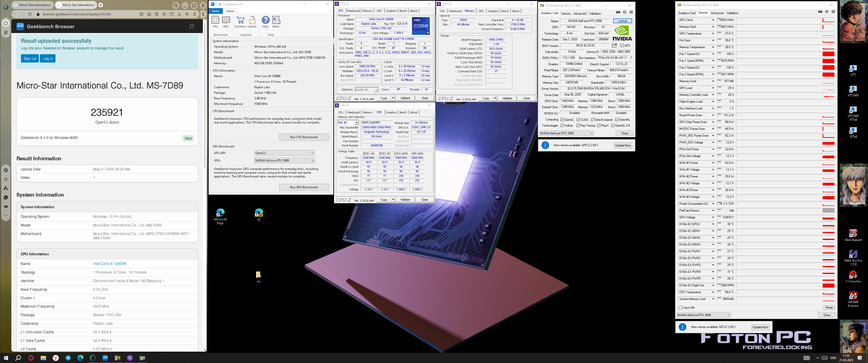Toggle the UEFI checkbox in GPU-Z
868x363 pixels.
tap(622, 45)
